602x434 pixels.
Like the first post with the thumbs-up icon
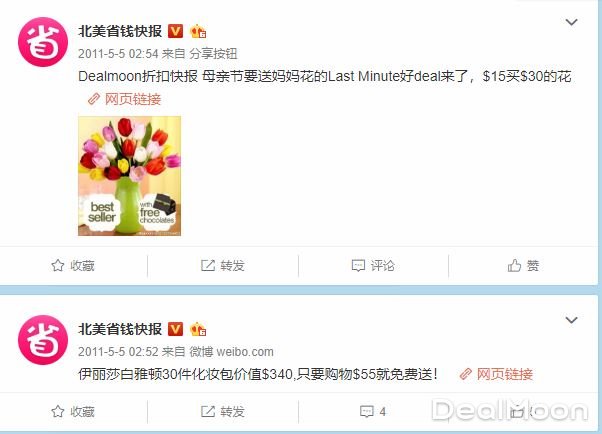pyautogui.click(x=523, y=265)
